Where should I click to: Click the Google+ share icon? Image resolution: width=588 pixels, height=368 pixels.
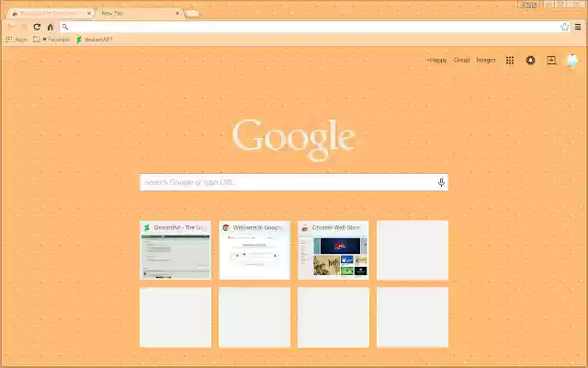point(551,60)
